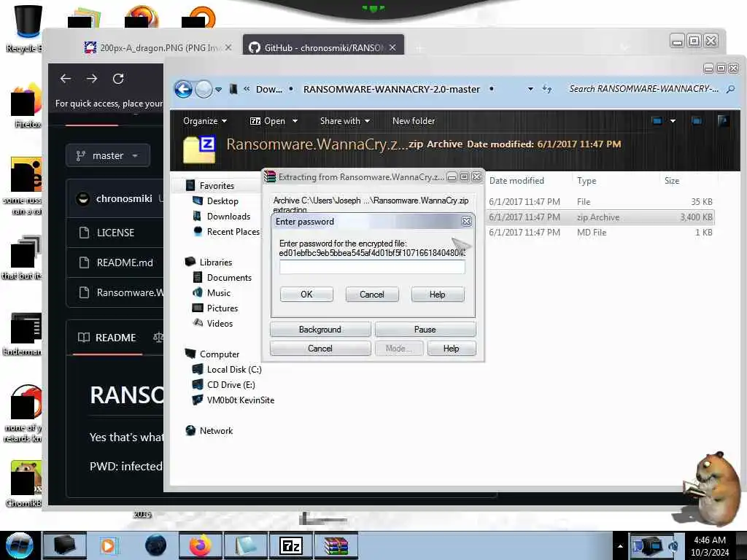Open Explorer help icon
This screenshot has width=747, height=560.
723,121
